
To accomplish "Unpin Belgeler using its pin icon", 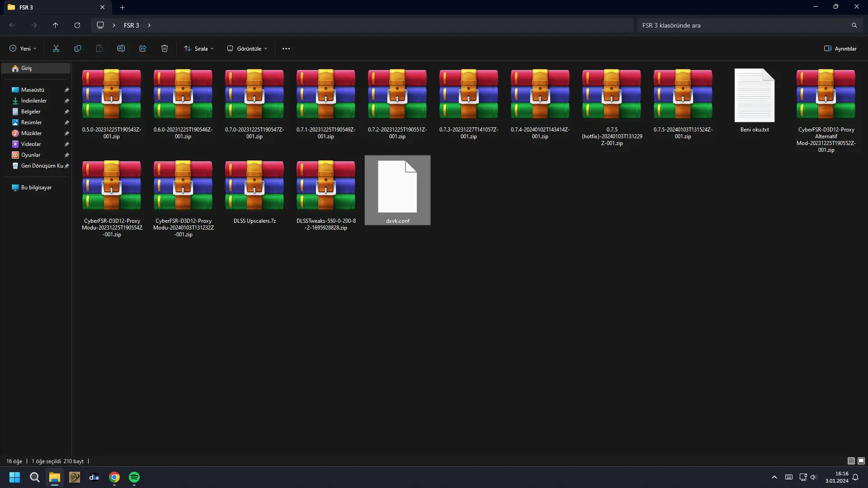I will coord(67,112).
